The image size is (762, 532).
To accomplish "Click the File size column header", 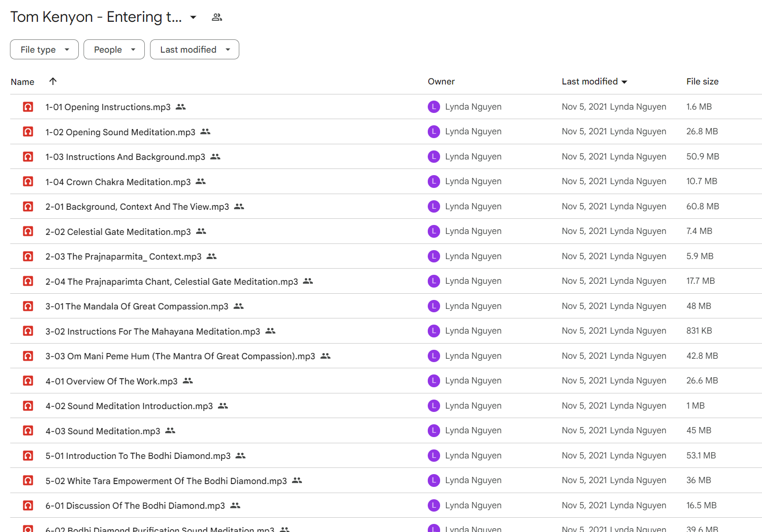I will (x=702, y=82).
